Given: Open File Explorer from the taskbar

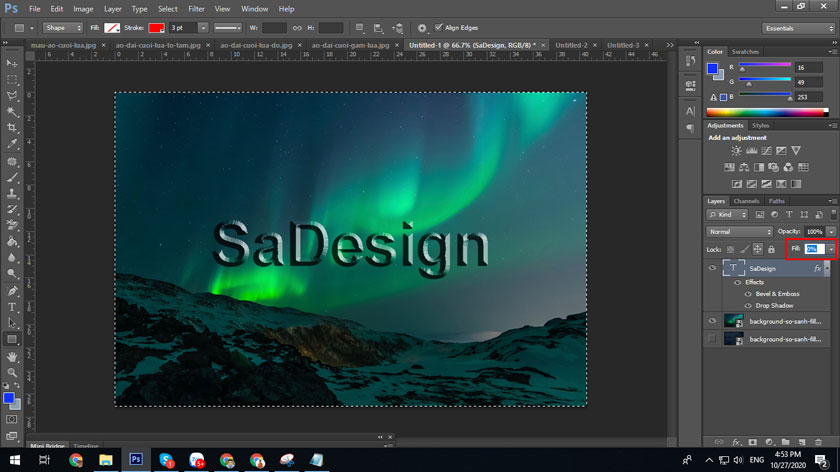Looking at the screenshot, I should pos(106,460).
